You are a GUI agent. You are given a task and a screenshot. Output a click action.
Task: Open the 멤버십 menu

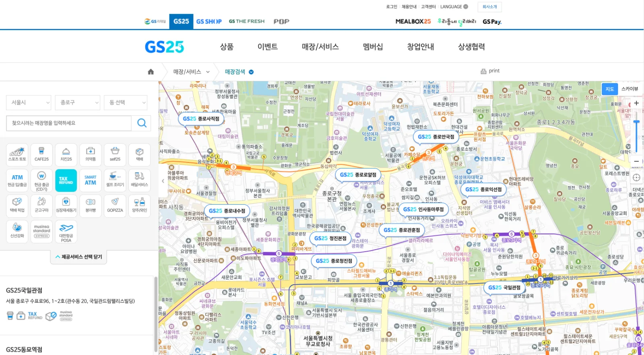373,47
